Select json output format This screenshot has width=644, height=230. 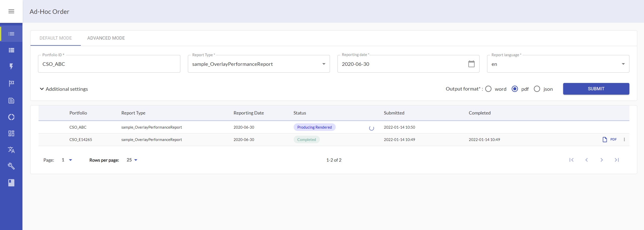537,89
